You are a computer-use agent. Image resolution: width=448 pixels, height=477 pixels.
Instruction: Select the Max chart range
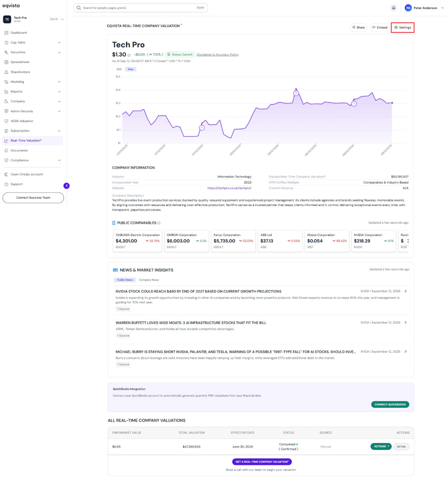(x=131, y=69)
